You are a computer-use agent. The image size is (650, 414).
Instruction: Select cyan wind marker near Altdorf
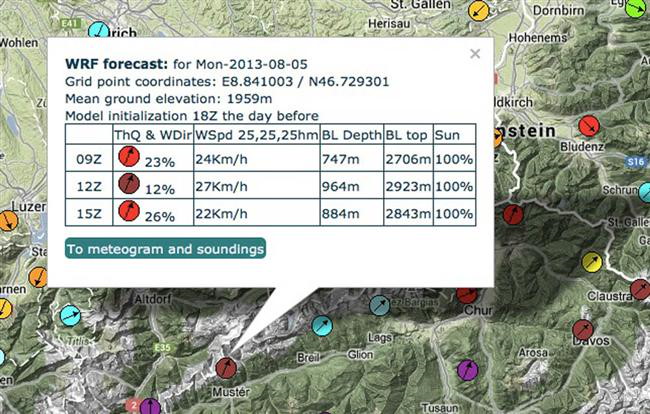click(x=71, y=315)
